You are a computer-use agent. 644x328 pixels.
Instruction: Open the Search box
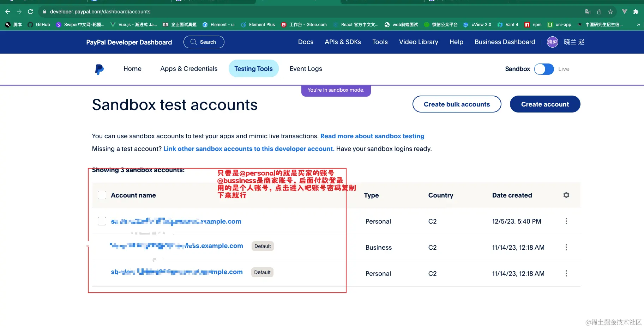(204, 42)
